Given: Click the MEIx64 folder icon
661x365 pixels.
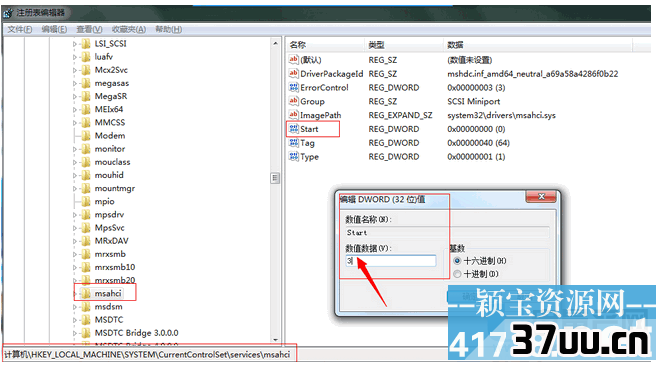Looking at the screenshot, I should [x=86, y=110].
